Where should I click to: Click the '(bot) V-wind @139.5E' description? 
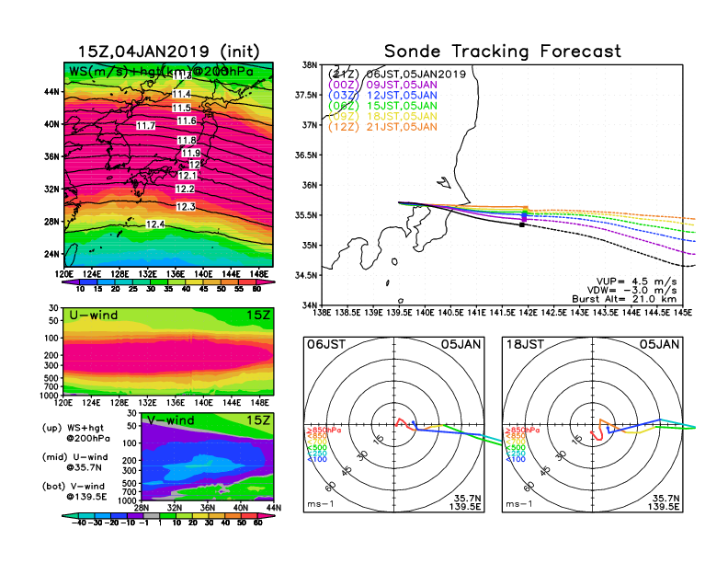74,491
